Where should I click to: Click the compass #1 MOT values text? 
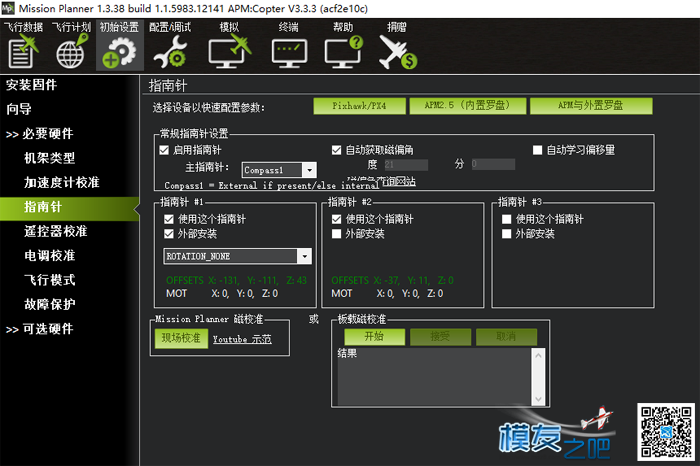click(222, 293)
